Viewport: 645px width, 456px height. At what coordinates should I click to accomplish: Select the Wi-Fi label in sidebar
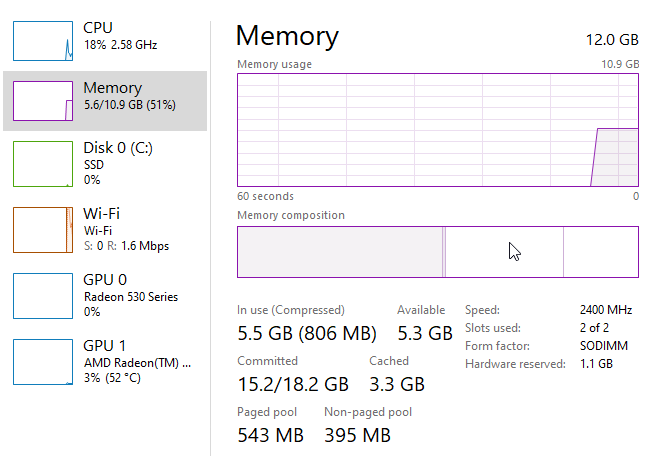(x=100, y=214)
